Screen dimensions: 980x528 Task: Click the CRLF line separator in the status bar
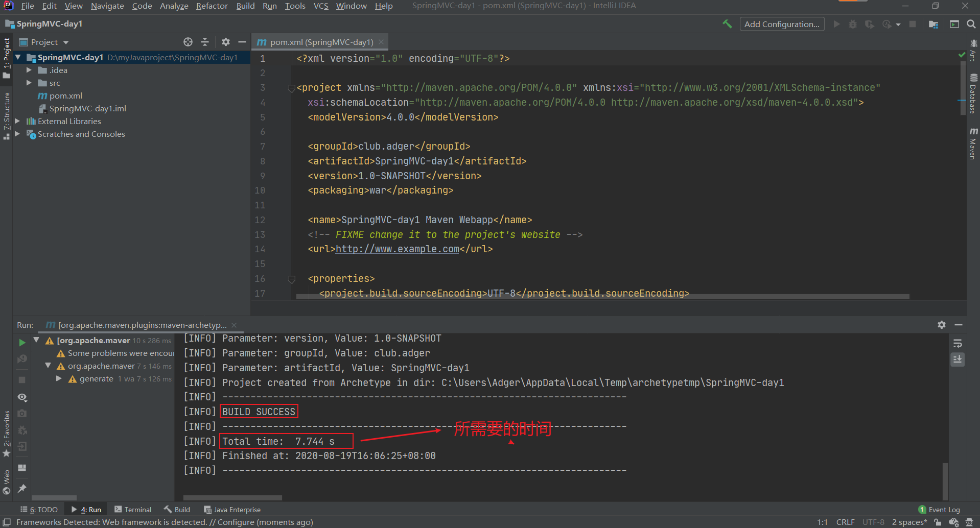[x=845, y=522]
